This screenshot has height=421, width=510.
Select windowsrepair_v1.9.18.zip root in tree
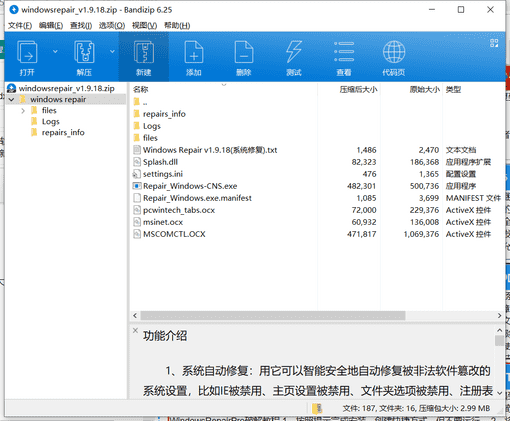click(66, 88)
